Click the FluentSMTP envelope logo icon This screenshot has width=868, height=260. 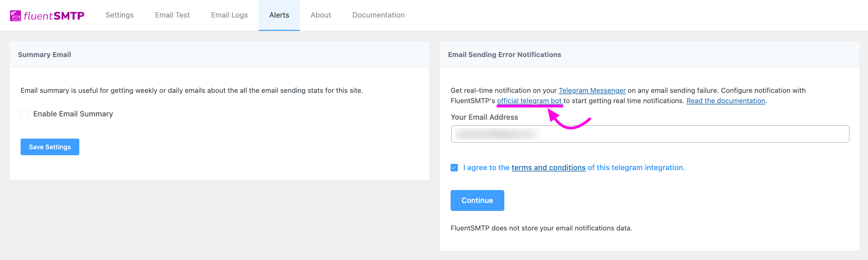pos(16,16)
